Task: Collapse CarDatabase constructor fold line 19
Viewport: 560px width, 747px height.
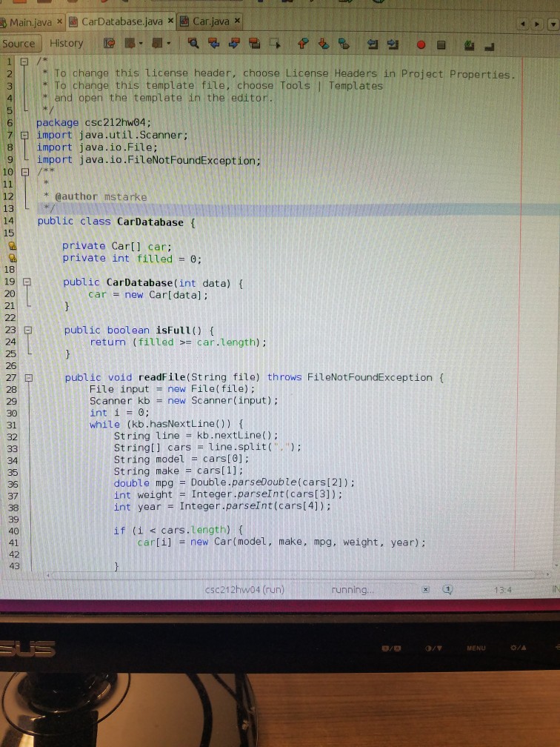Action: (27, 282)
